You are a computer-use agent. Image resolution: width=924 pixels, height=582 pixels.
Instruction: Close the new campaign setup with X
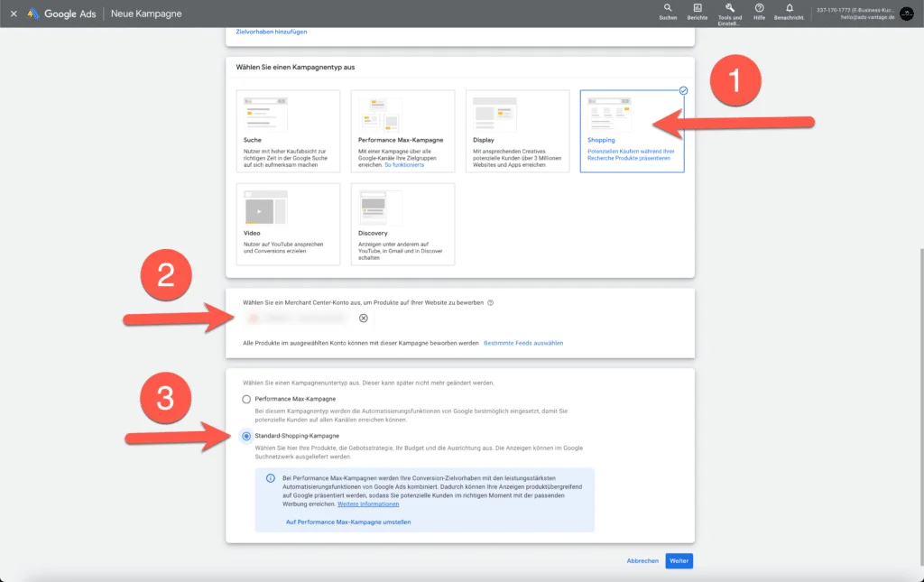(x=14, y=14)
